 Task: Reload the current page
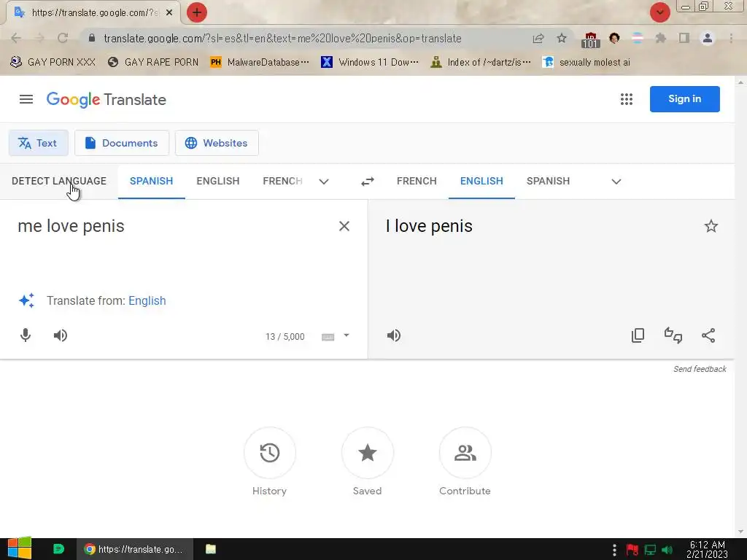point(63,38)
